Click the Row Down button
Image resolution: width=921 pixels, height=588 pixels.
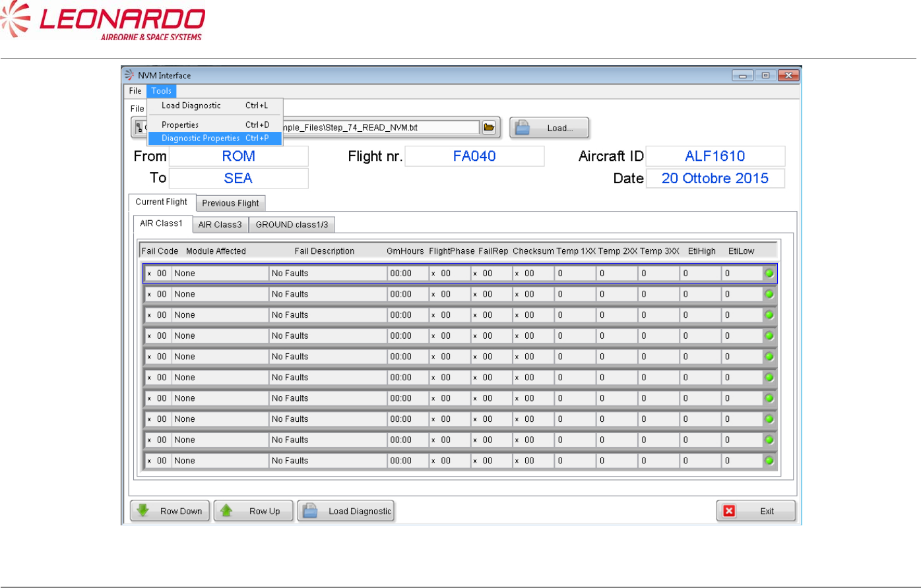[170, 511]
